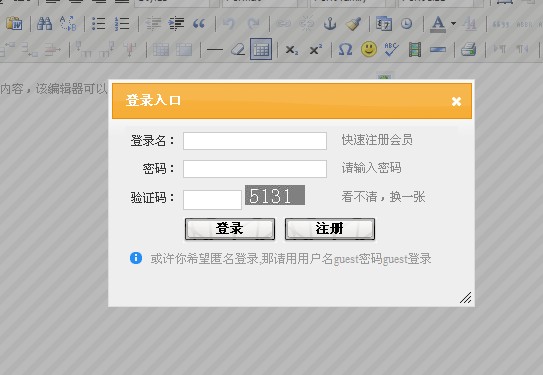Click the print icon
The height and width of the screenshot is (375, 543).
[469, 50]
